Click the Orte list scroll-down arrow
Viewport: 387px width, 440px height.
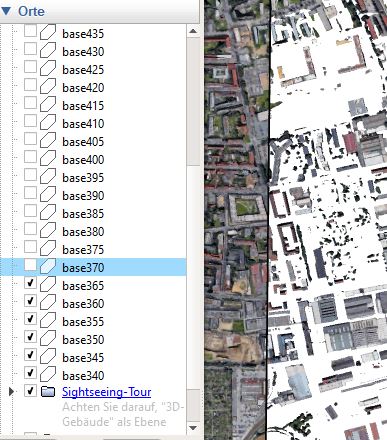pos(193,428)
